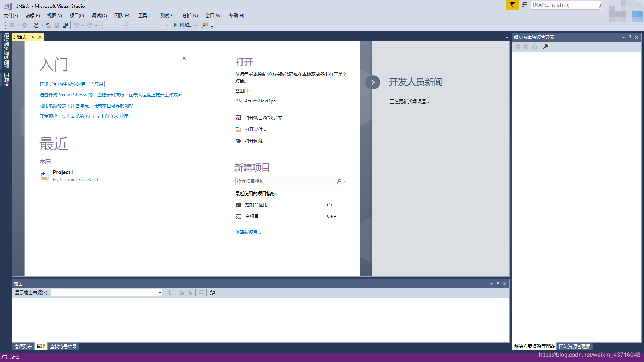Click the Find Message in Code output icon
The width and height of the screenshot is (644, 362).
click(x=171, y=293)
